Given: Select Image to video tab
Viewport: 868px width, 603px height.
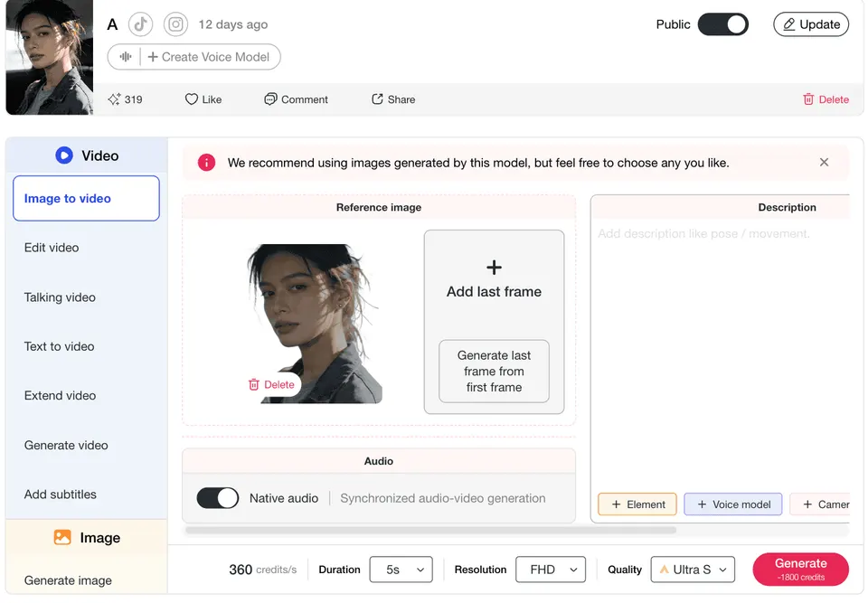Looking at the screenshot, I should coord(87,198).
